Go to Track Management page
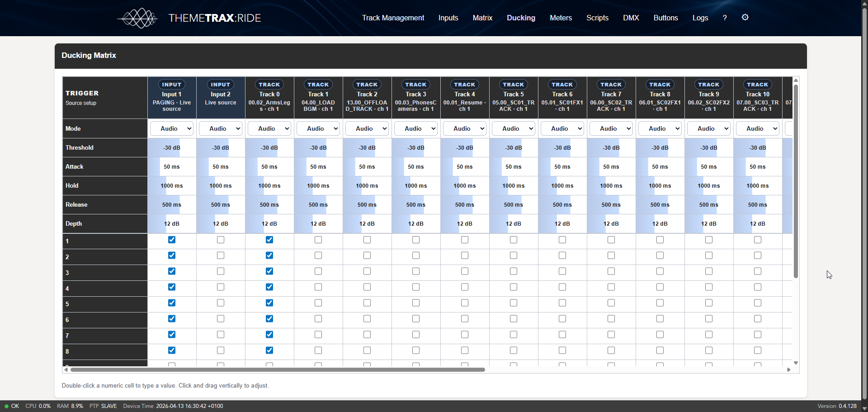868x412 pixels. pos(393,18)
